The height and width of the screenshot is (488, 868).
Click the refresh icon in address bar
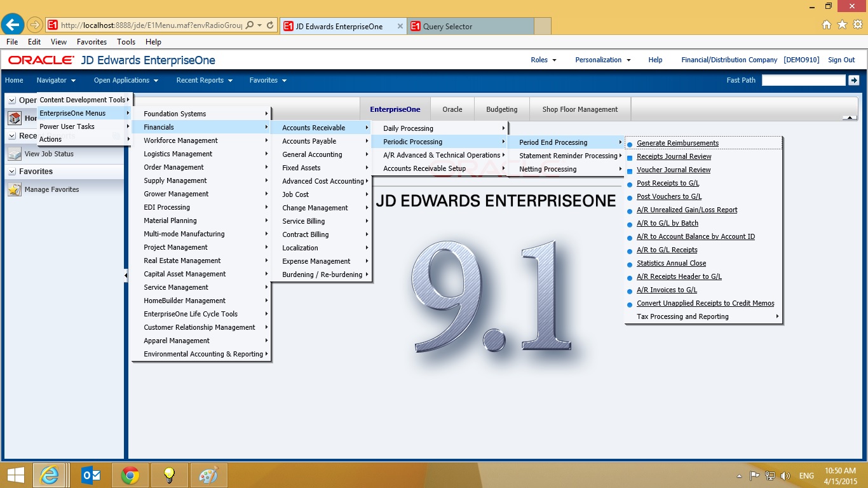tap(270, 25)
